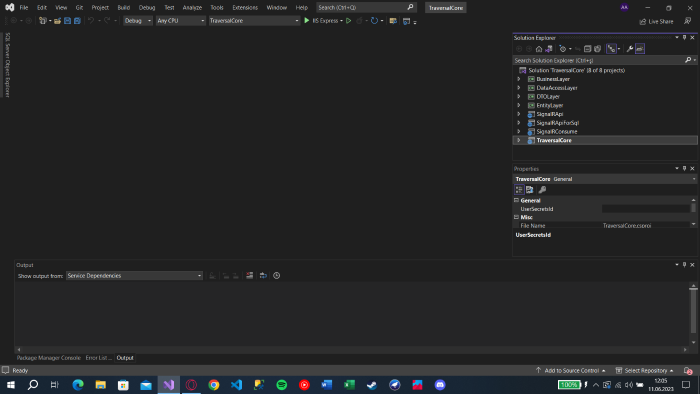Open Discord from the taskbar
This screenshot has height=394, width=700.
coord(440,385)
